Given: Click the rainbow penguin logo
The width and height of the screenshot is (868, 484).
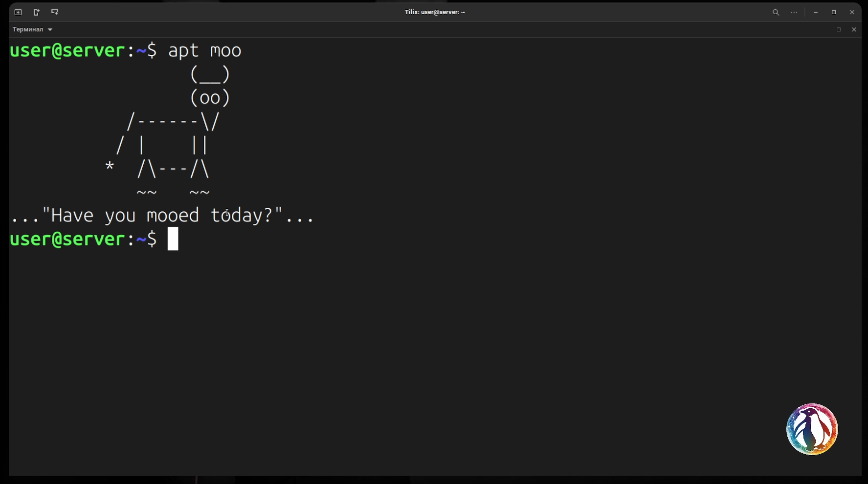Looking at the screenshot, I should click(812, 429).
